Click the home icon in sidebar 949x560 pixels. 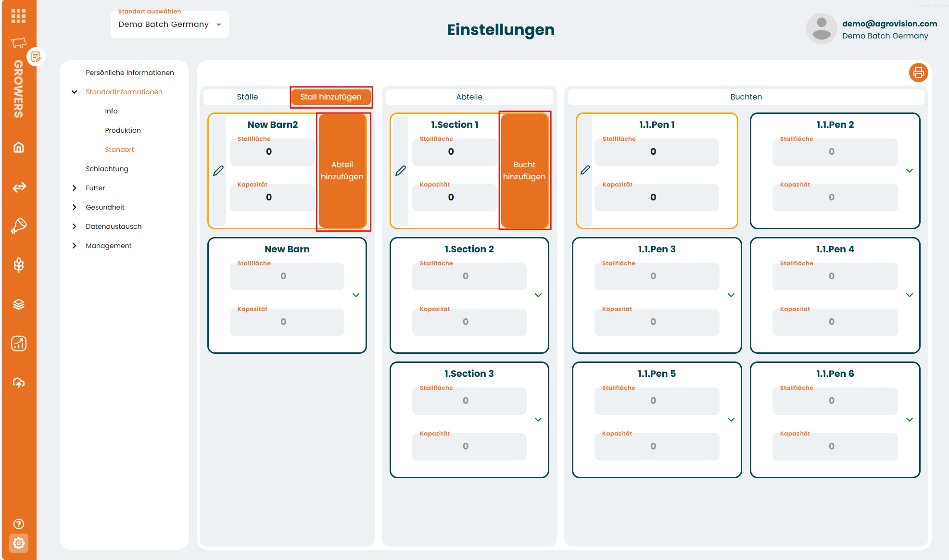[19, 147]
